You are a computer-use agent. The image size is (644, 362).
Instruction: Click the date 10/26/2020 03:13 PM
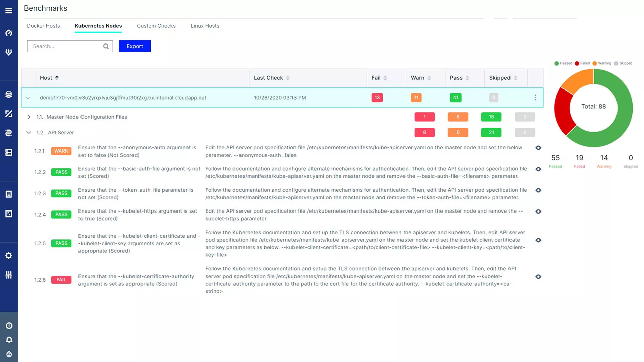tap(280, 98)
